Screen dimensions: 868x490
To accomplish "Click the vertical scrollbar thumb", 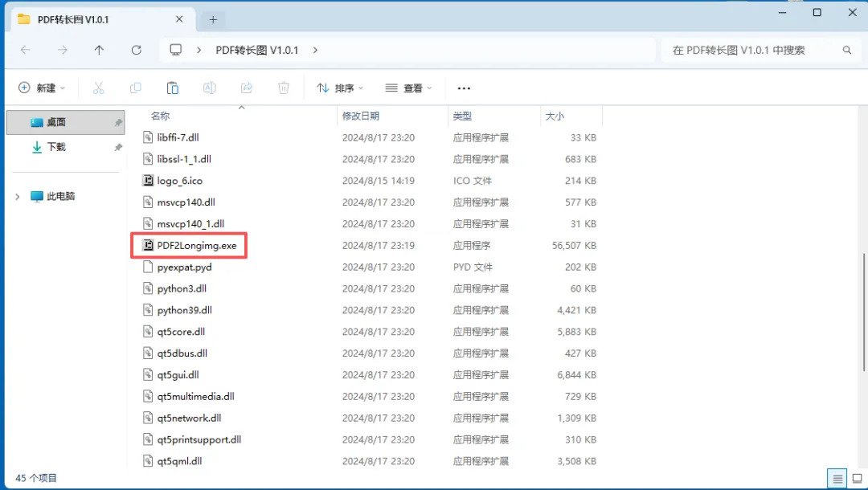I will tap(863, 312).
